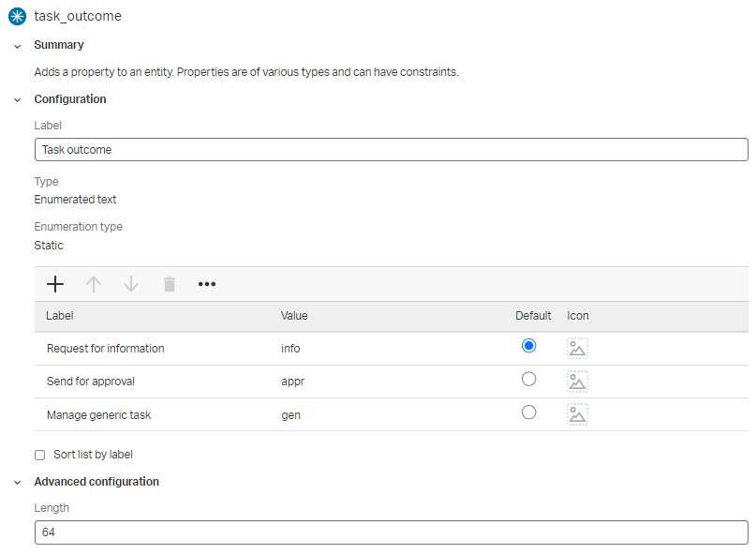Click the move down arrow icon
756x554 pixels.
tap(131, 284)
